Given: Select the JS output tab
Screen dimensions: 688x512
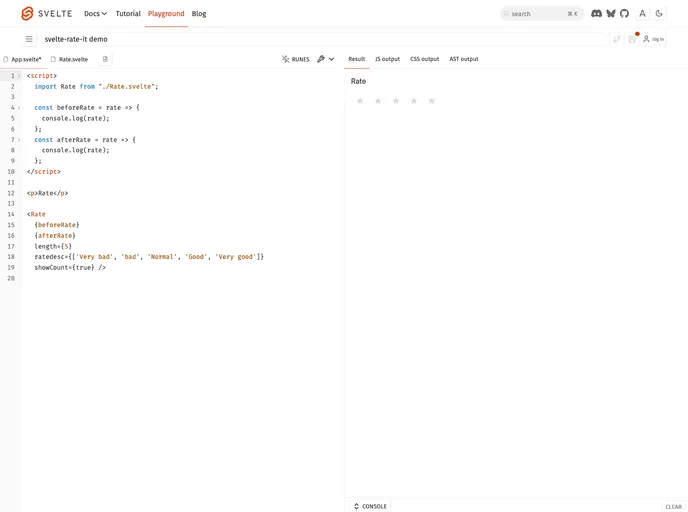Looking at the screenshot, I should click(387, 59).
